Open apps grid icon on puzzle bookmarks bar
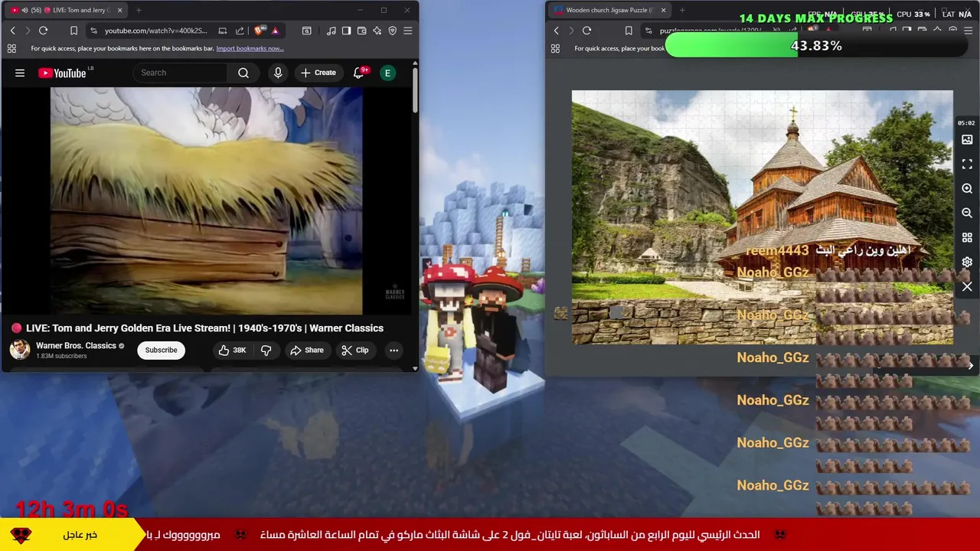The image size is (980, 551). 555,48
